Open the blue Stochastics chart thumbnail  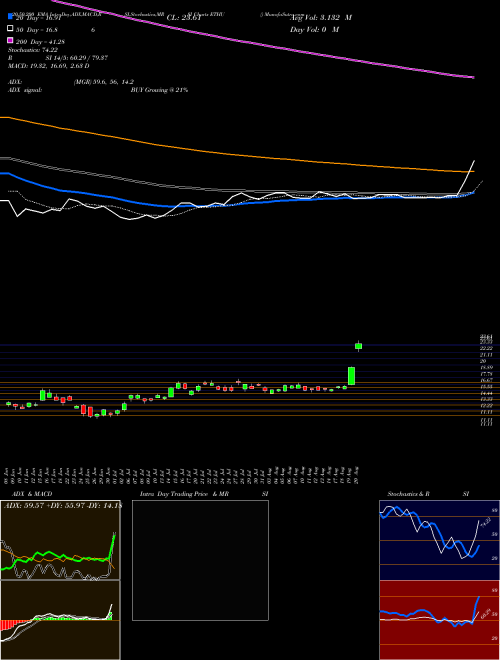[439, 540]
